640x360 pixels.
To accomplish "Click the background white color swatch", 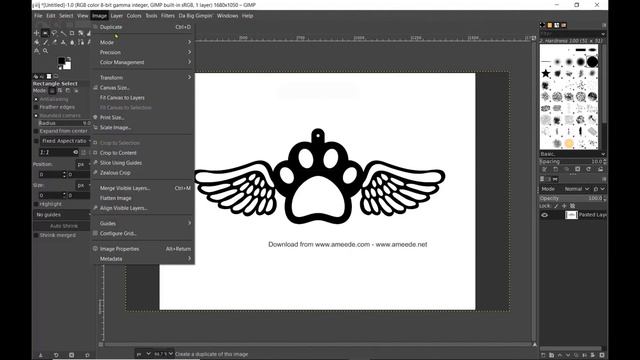I will (x=68, y=66).
